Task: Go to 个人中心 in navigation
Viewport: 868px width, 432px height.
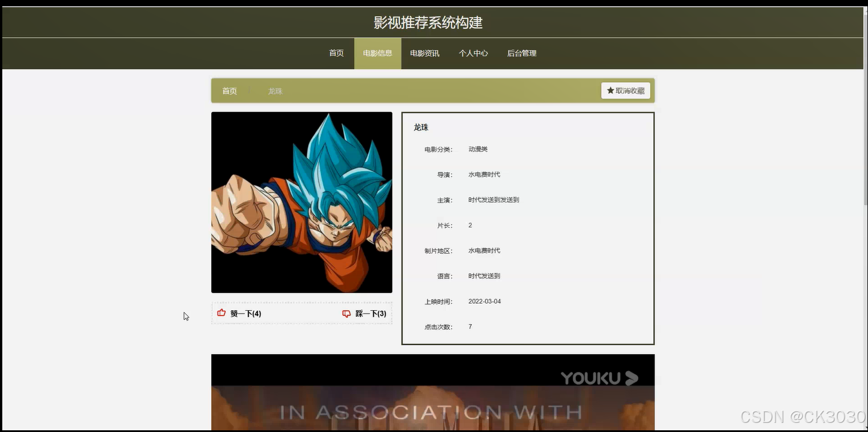Action: [473, 53]
